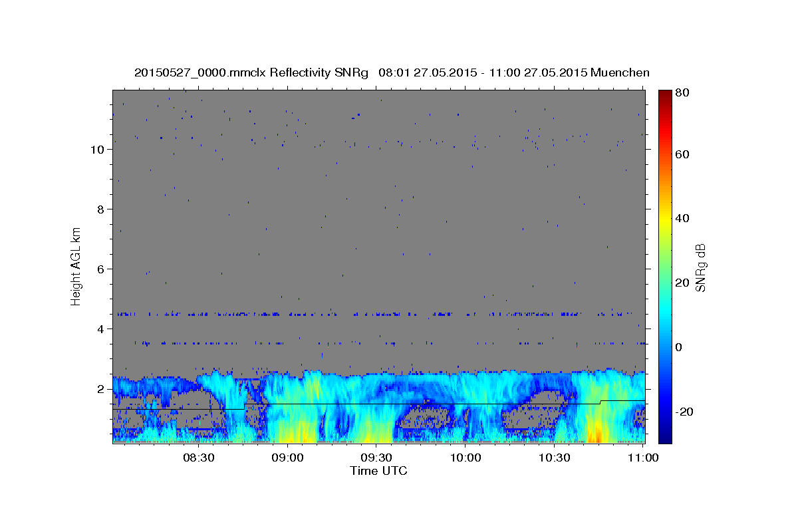Click the 08:30 time tick label
The height and width of the screenshot is (532, 798).
click(198, 458)
